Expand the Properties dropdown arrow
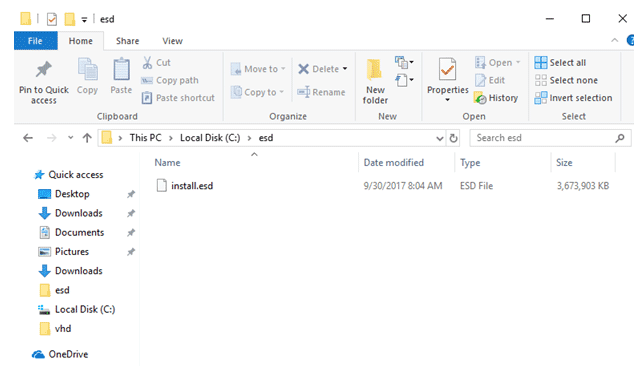Image resolution: width=638 pixels, height=370 pixels. tap(448, 100)
